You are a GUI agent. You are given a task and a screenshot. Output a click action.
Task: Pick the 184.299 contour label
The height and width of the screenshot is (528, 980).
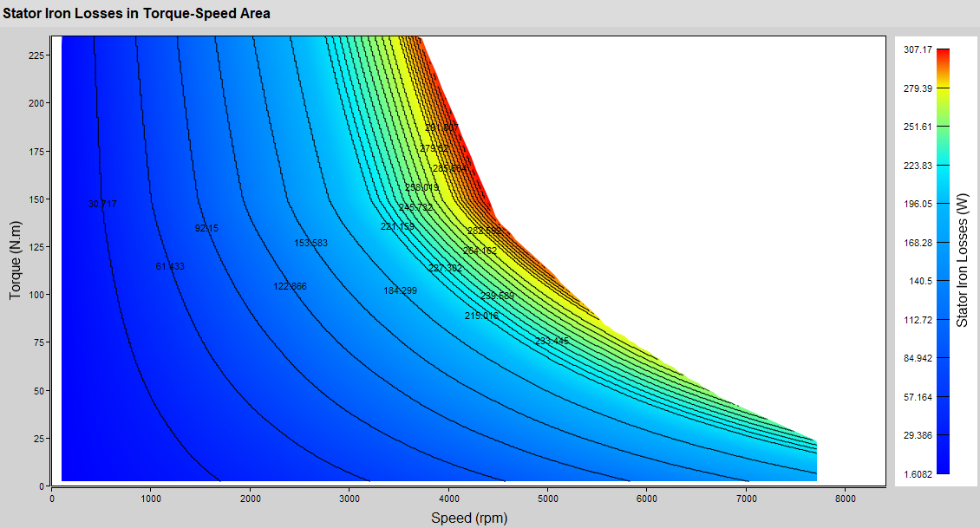(400, 291)
